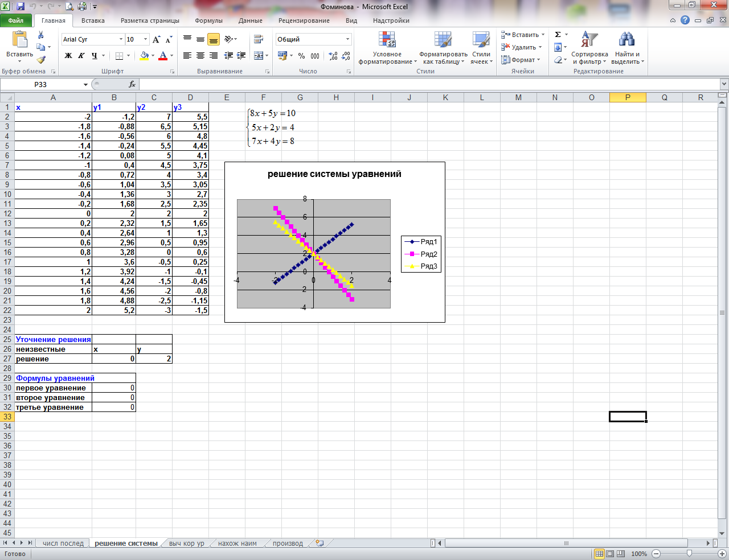This screenshot has height=560, width=729.
Task: Switch to Page Layout view button
Action: tap(610, 554)
